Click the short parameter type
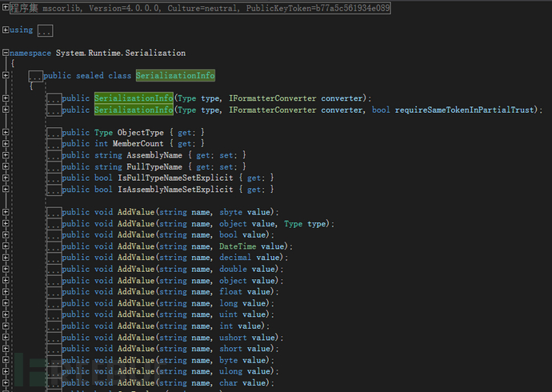Screen dimensions: 552x392 tap(231, 348)
